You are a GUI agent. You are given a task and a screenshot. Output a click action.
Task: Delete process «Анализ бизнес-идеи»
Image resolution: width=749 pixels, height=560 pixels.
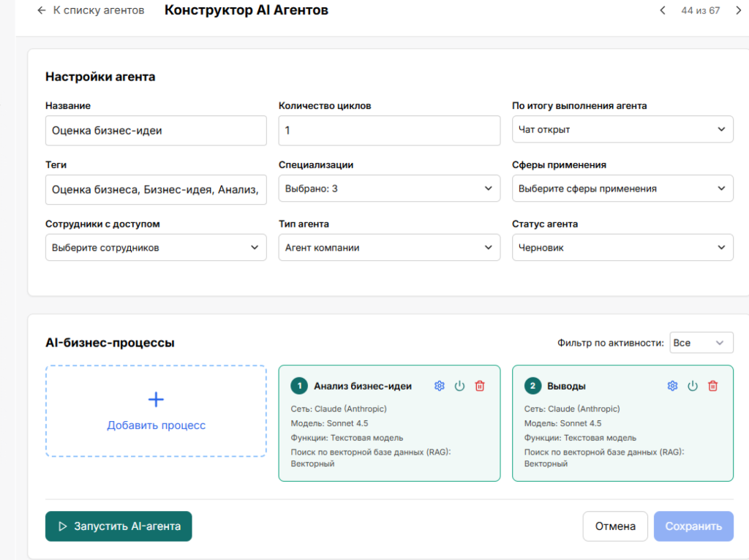[479, 385]
